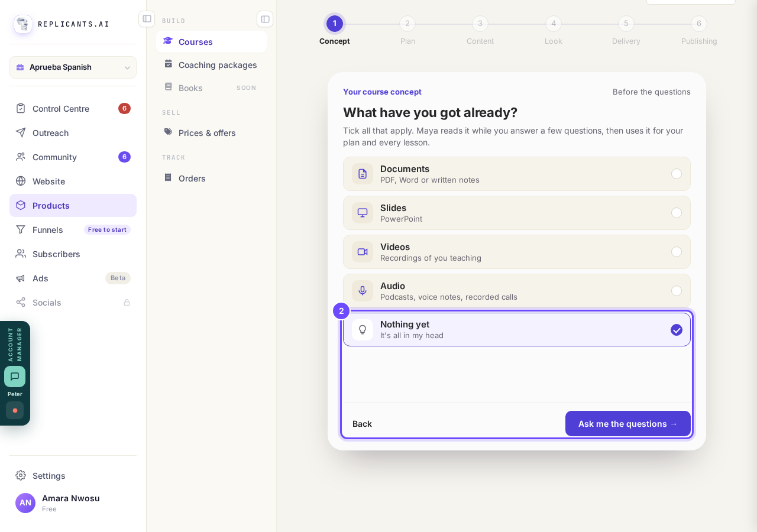The image size is (757, 532).
Task: Click the Ads megaphone icon
Action: click(x=21, y=278)
